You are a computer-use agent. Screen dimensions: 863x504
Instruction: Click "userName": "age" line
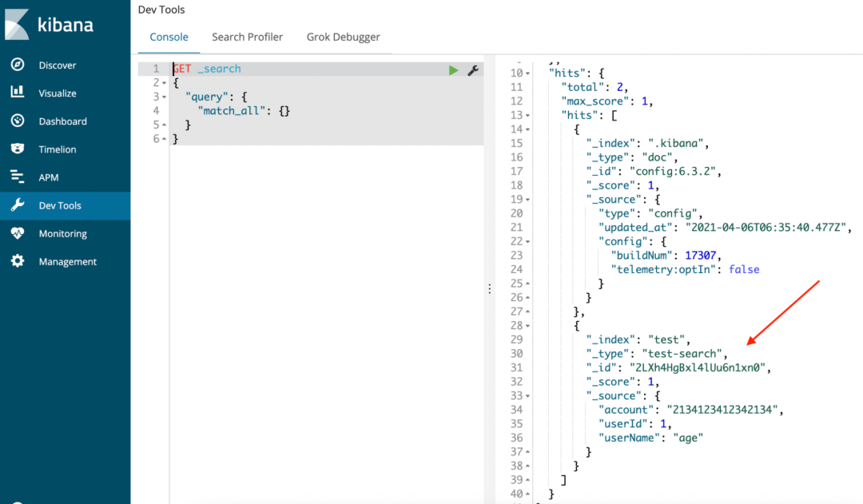coord(650,438)
